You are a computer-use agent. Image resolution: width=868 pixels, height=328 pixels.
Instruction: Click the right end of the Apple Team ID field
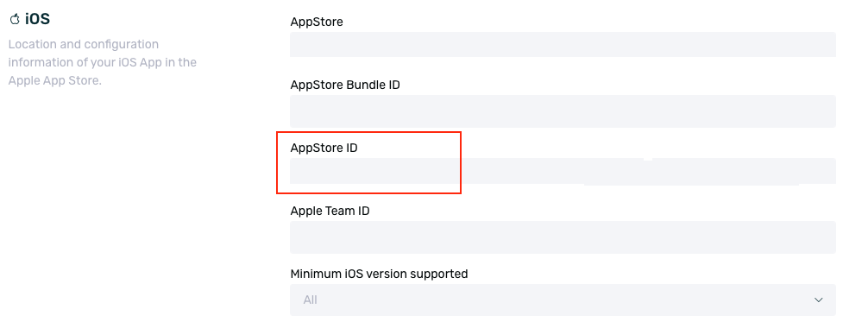(x=820, y=237)
